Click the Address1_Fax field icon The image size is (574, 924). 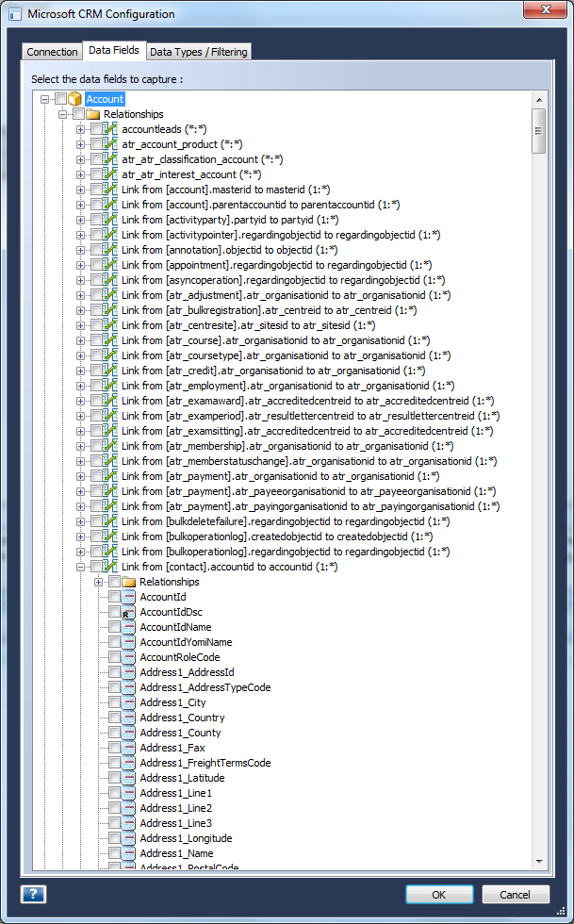(x=129, y=748)
